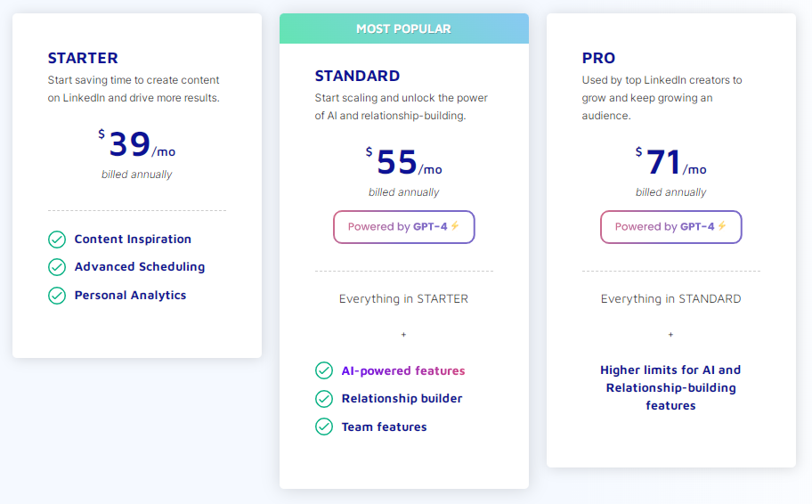Click the PRO plan heading
The image size is (812, 504).
coord(598,58)
